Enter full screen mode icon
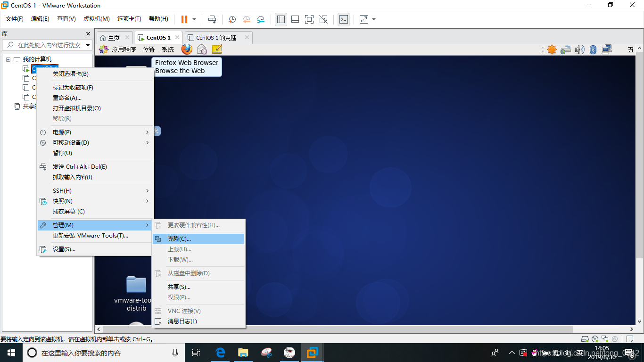The height and width of the screenshot is (362, 644). pos(309,19)
